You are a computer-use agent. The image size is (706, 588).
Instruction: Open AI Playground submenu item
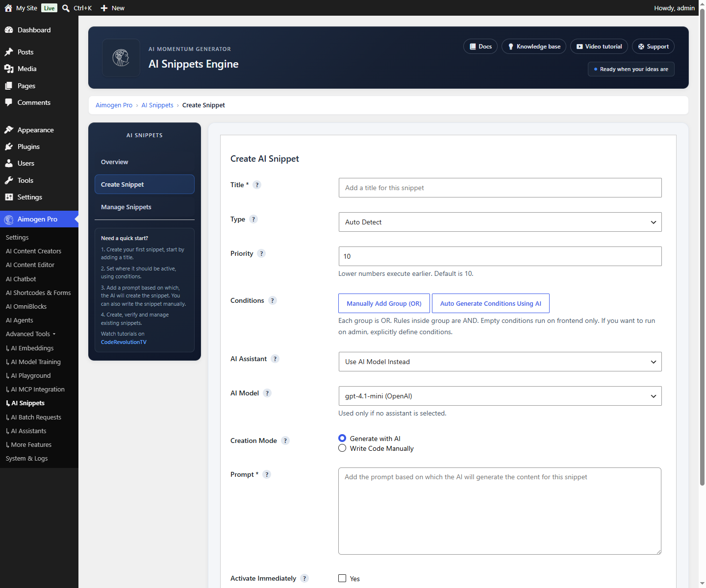28,375
